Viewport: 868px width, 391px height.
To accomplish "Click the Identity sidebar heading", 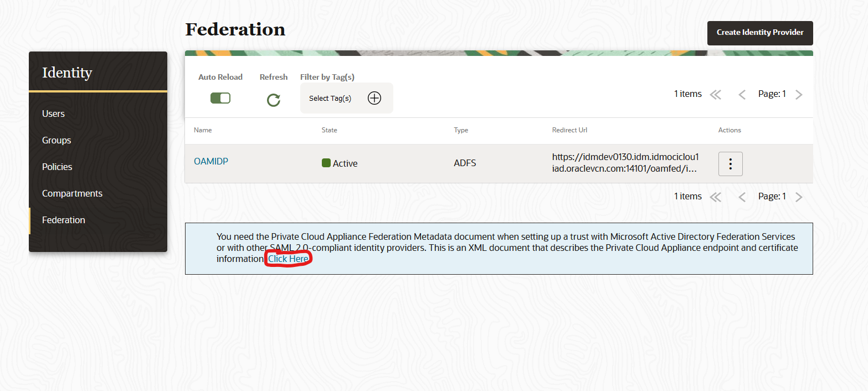I will [67, 73].
